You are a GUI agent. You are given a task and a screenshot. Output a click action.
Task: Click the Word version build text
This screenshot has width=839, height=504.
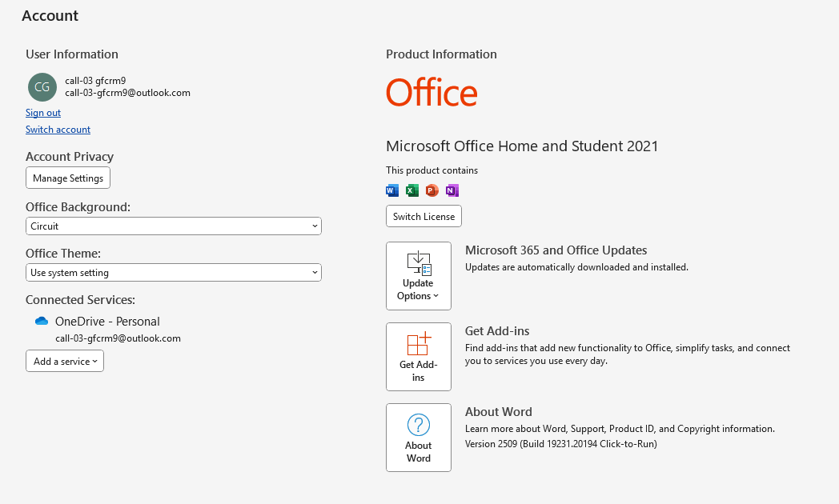click(560, 444)
